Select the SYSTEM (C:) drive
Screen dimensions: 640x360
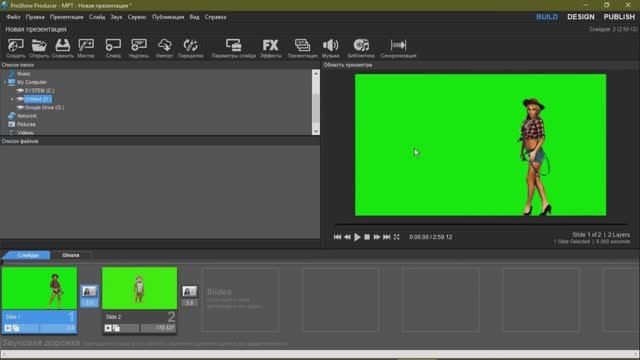click(x=39, y=91)
